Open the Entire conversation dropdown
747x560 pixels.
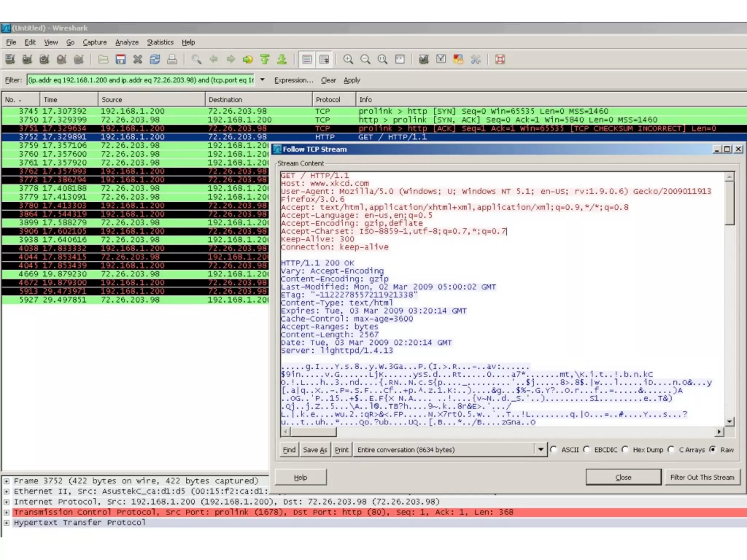[x=541, y=450]
